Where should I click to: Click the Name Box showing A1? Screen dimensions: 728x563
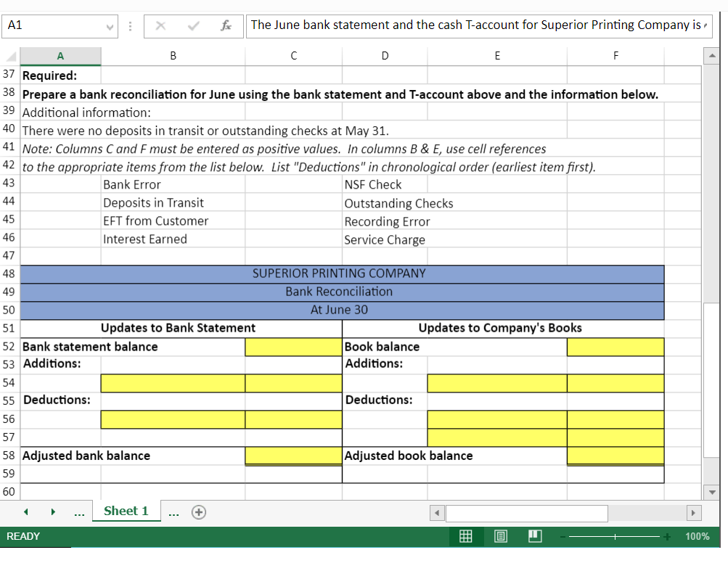pyautogui.click(x=60, y=26)
